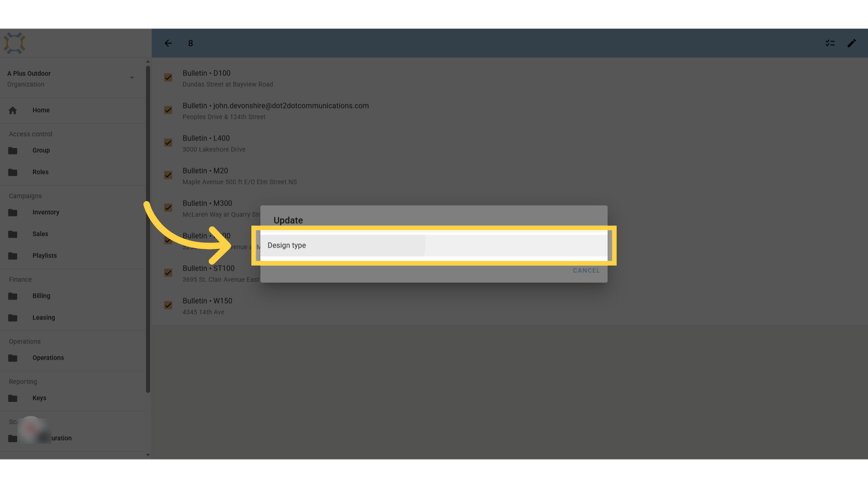Screen dimensions: 868x488
Task: Click the back arrow in the header
Action: click(x=168, y=43)
